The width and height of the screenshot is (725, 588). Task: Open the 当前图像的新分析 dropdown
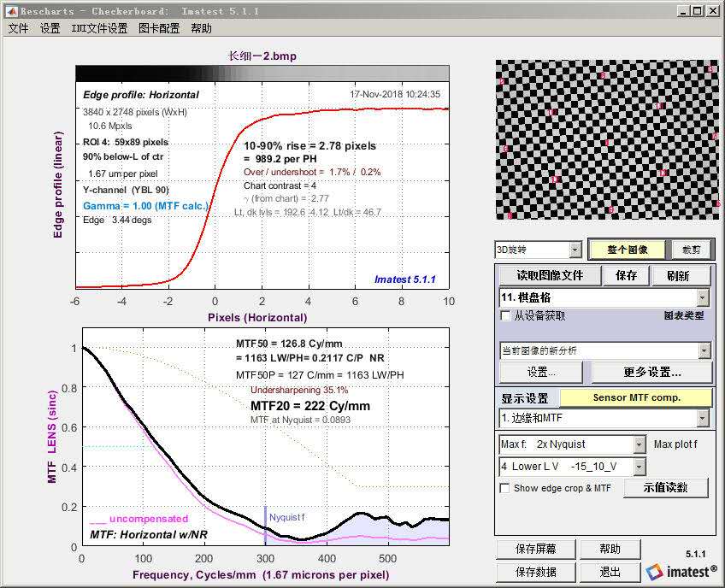703,350
